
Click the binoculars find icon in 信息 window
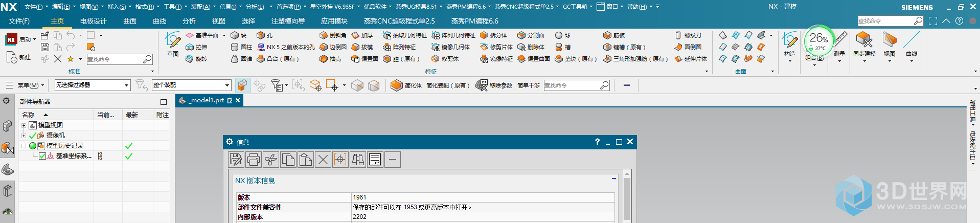pyautogui.click(x=357, y=160)
